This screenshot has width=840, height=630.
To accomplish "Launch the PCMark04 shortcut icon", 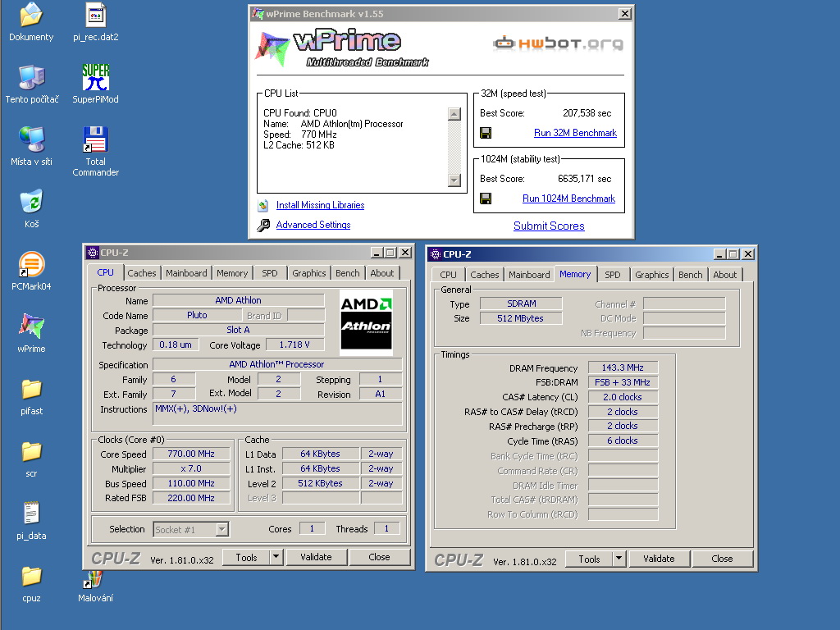I will (32, 264).
